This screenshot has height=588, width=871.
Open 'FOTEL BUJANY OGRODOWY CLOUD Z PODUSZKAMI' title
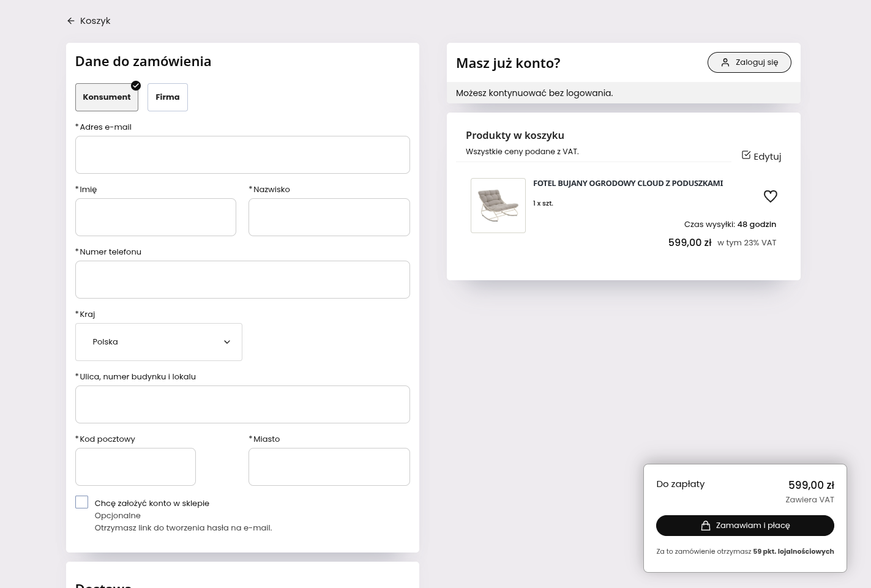pos(628,183)
